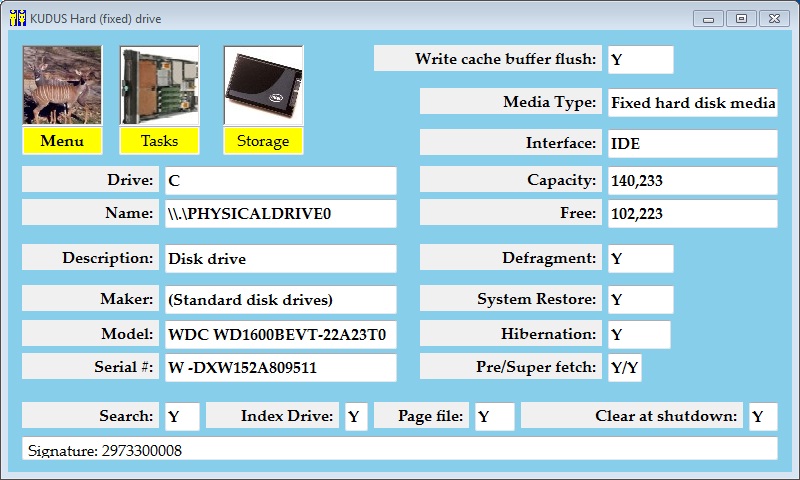Viewport: 800px width, 480px height.
Task: Click the Interface field showing IDE
Action: (692, 144)
